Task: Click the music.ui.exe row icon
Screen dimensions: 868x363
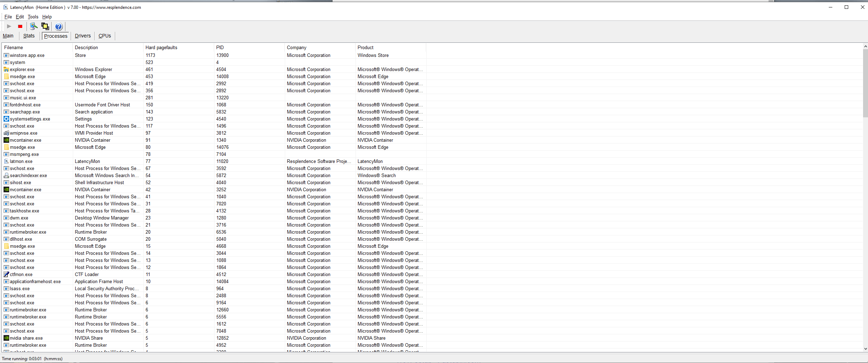Action: pos(6,98)
